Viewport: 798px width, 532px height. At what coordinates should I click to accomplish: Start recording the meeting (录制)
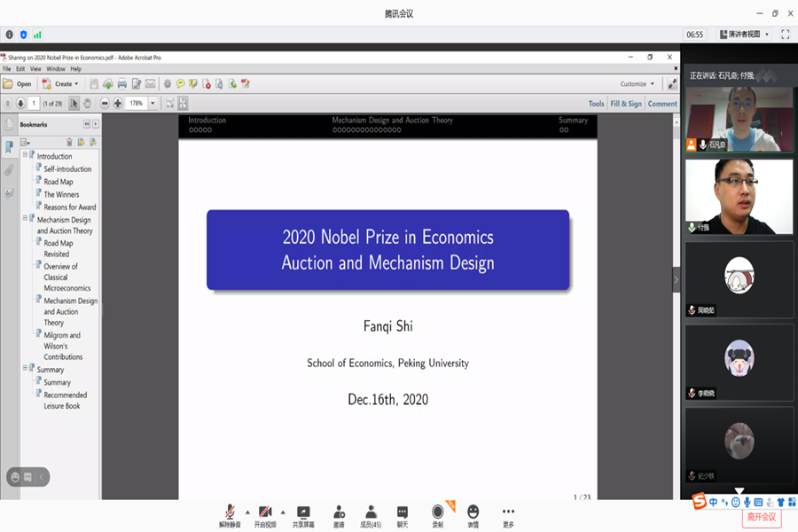(x=438, y=515)
